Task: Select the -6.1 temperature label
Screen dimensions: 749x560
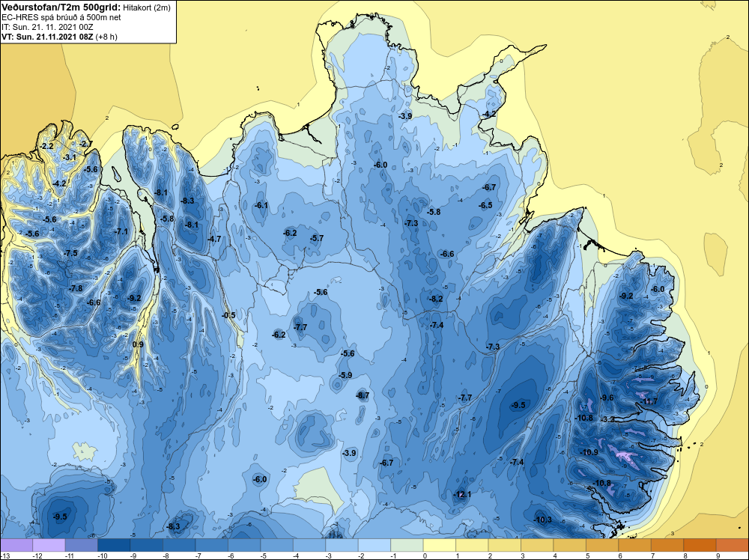Action: click(x=261, y=205)
